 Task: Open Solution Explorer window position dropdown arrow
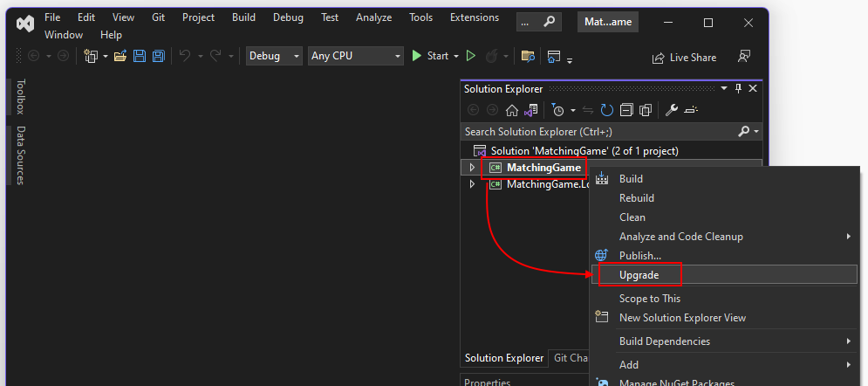point(723,88)
